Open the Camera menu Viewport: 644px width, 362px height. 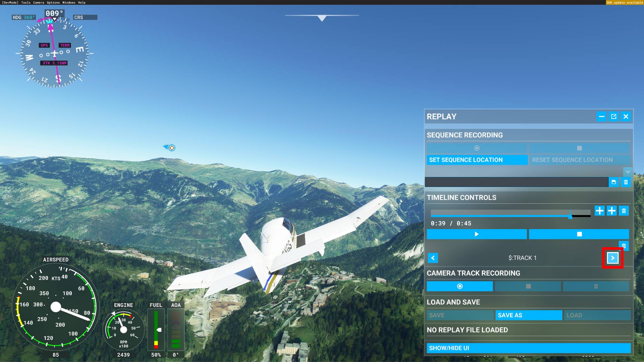pos(38,3)
